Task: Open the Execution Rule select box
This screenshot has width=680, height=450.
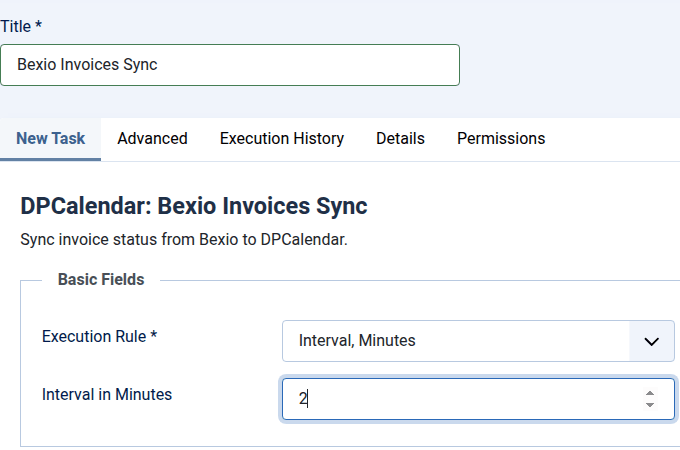Action: pyautogui.click(x=455, y=341)
